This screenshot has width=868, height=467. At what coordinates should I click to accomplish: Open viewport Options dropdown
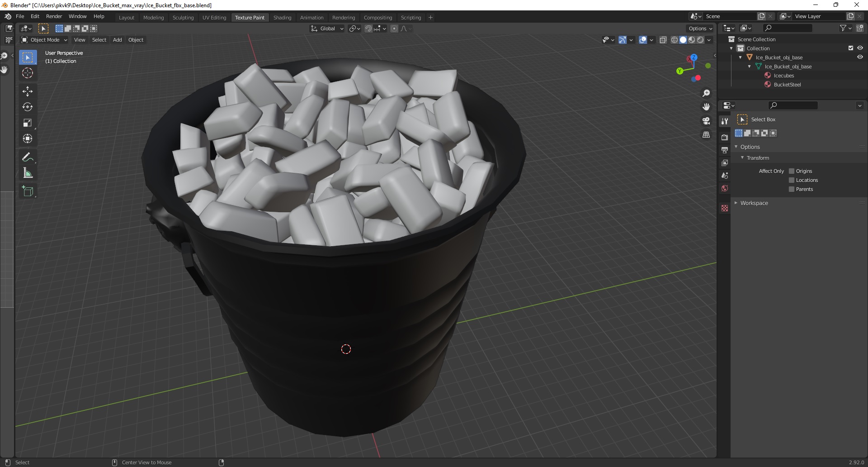[700, 29]
